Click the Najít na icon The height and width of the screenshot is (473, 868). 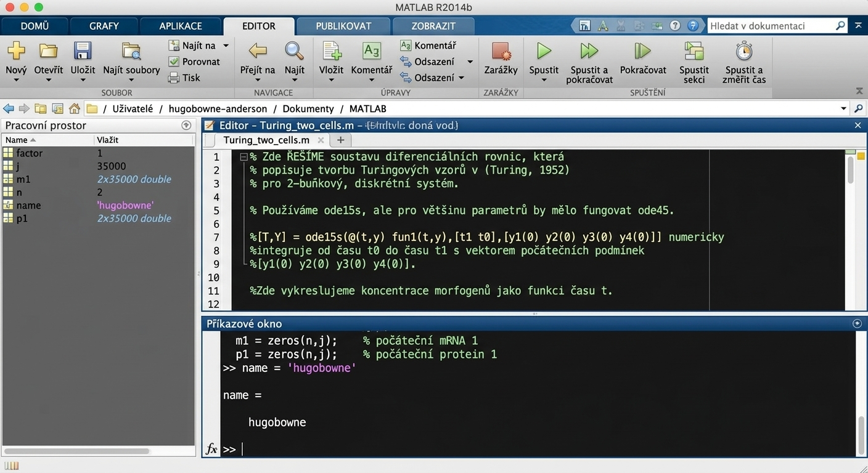pos(174,46)
